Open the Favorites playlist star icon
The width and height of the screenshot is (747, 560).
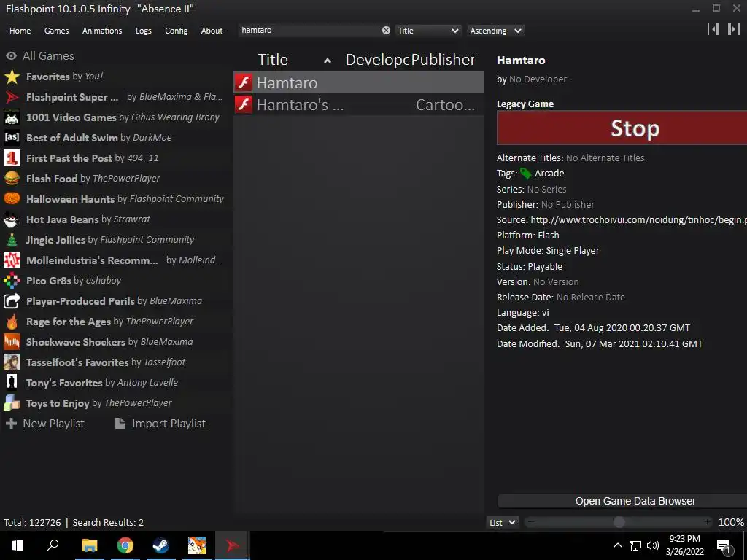pos(12,77)
